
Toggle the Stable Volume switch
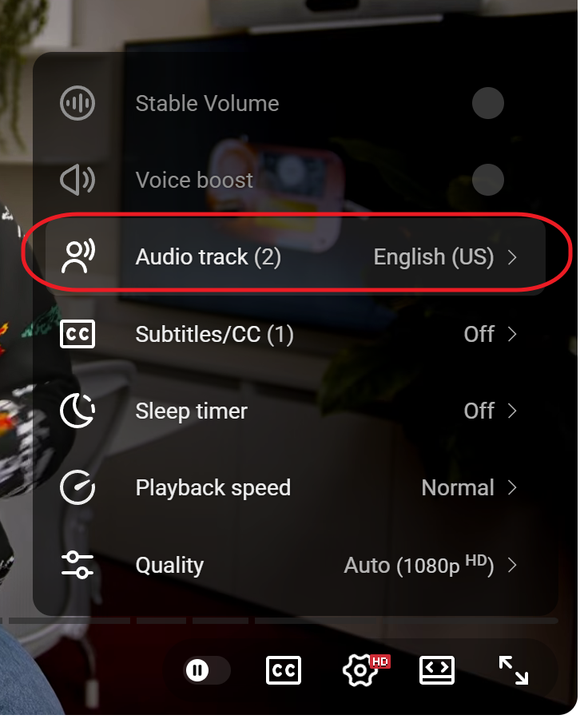pyautogui.click(x=487, y=103)
